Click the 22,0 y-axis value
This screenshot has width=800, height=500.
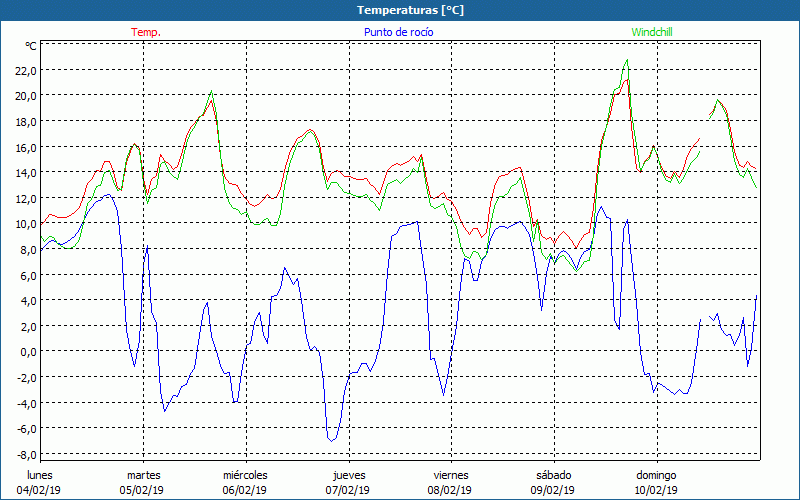point(26,70)
